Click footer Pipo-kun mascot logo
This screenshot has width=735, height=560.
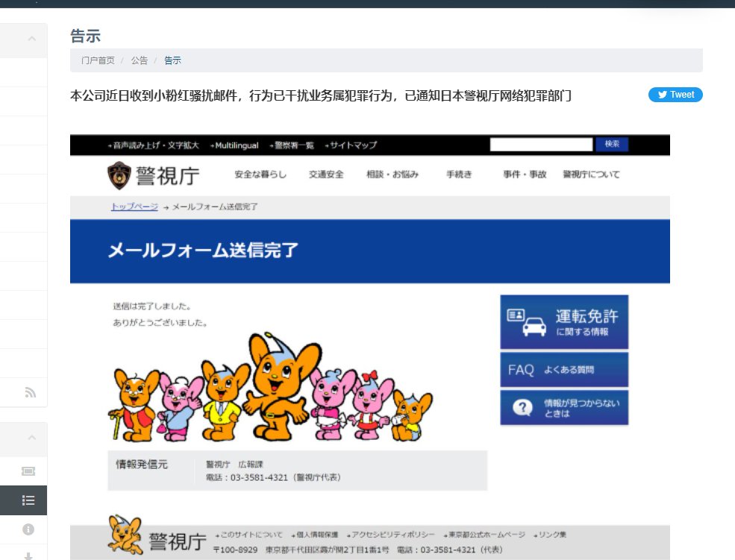pyautogui.click(x=125, y=535)
